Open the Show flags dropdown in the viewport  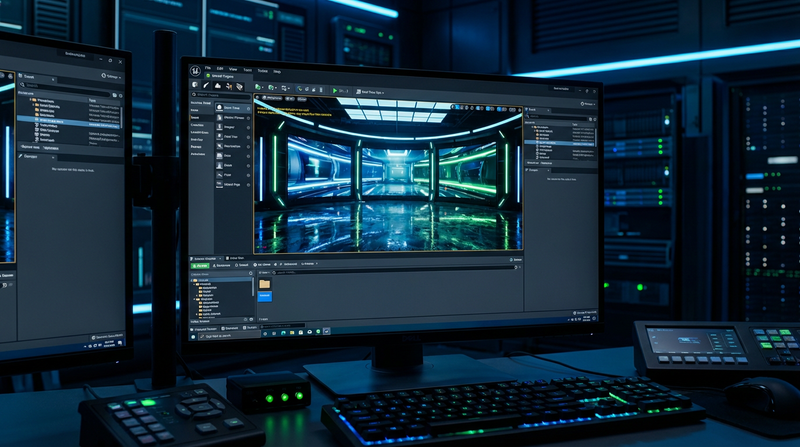click(x=302, y=100)
